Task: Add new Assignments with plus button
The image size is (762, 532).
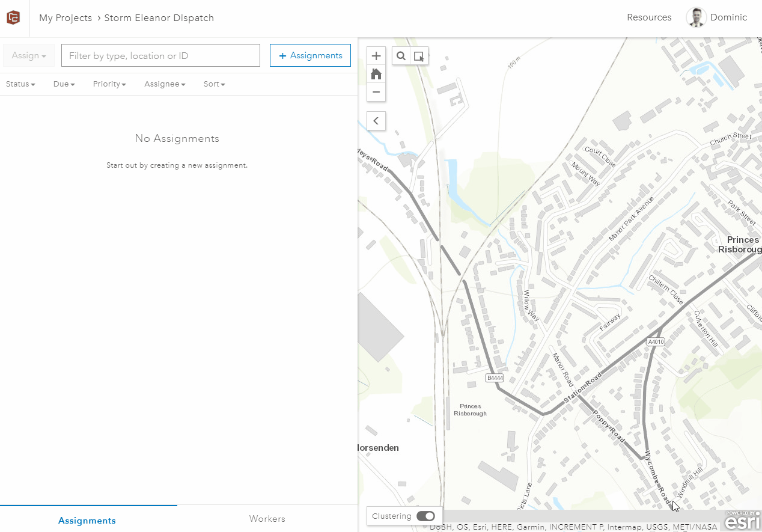Action: coord(310,55)
